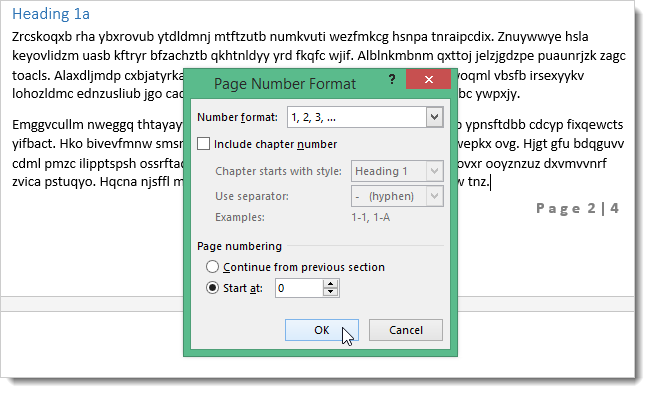
Task: Click the Heading 1a document heading
Action: (x=51, y=14)
